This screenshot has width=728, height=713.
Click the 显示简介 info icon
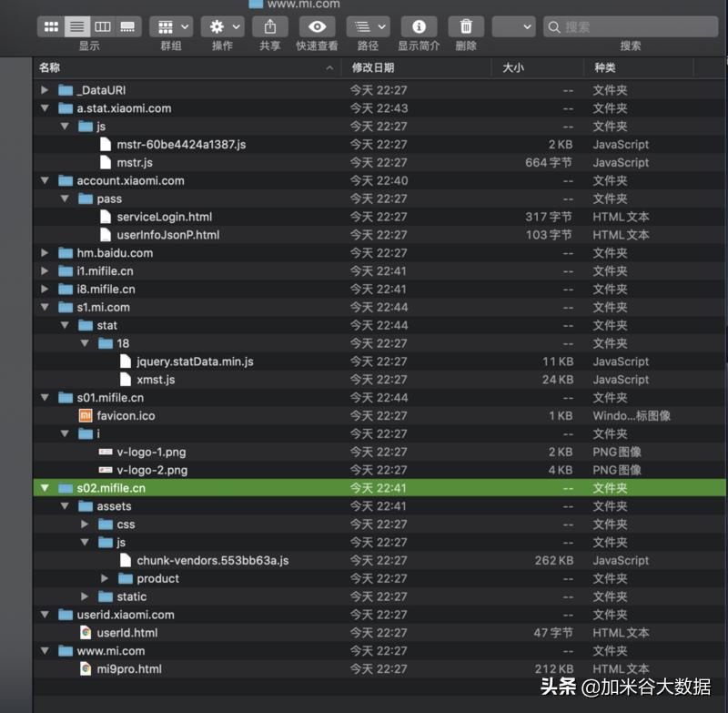419,26
